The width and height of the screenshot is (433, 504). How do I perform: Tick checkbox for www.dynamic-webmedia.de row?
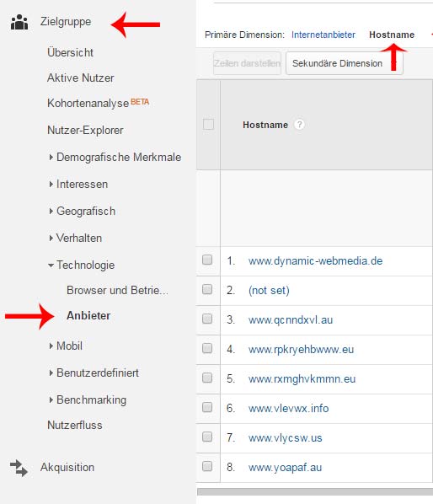point(207,260)
